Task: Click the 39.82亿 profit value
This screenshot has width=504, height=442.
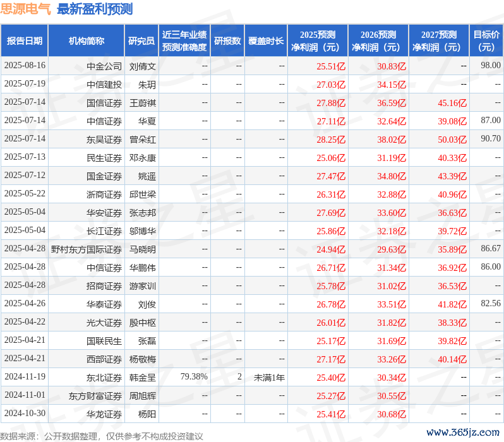Action: (x=452, y=341)
